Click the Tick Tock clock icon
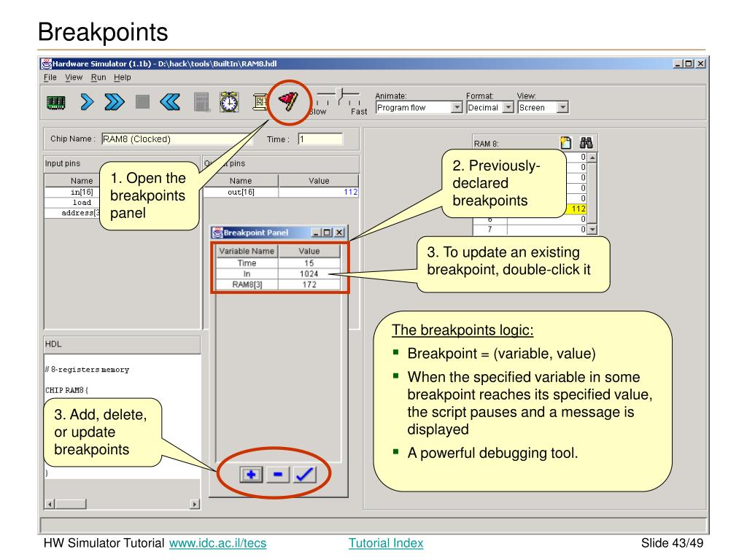This screenshot has width=747, height=560. coord(229,102)
